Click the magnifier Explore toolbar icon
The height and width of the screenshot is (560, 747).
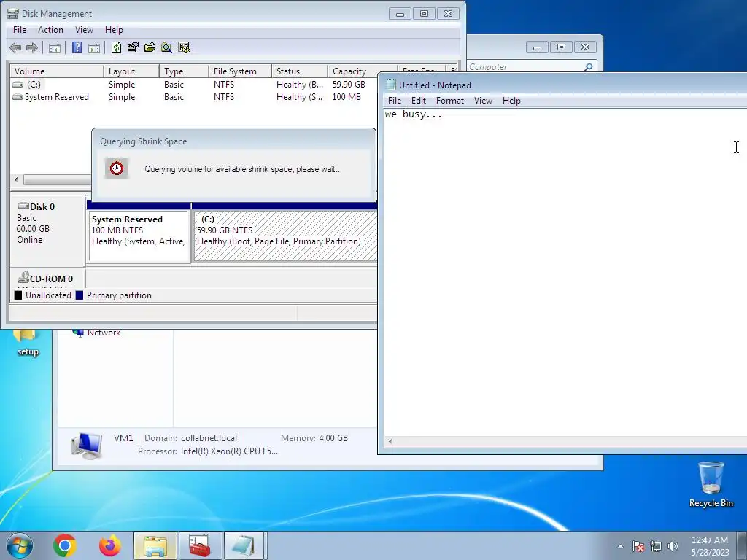167,47
